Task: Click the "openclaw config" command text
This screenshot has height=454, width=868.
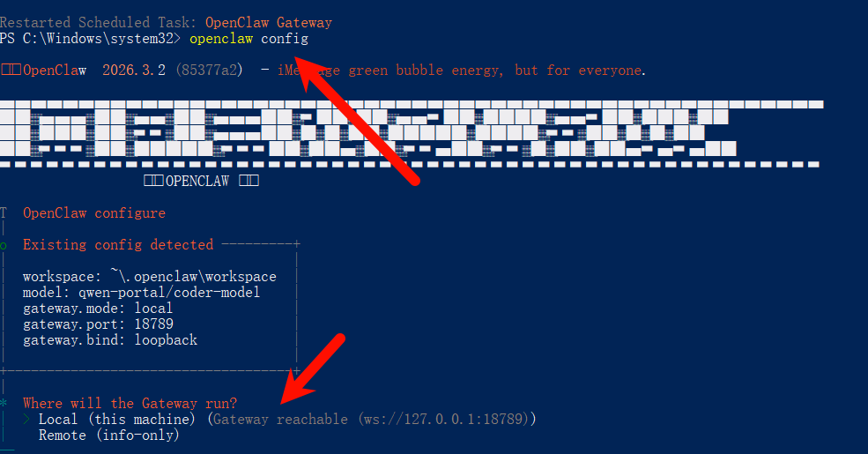Action: (x=249, y=39)
